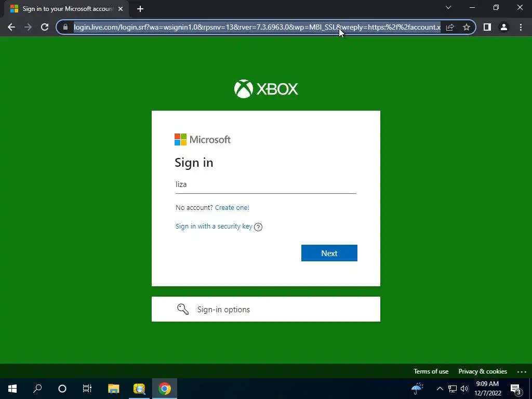This screenshot has height=399, width=532.
Task: Open the tab search chevron
Action: pyautogui.click(x=448, y=7)
